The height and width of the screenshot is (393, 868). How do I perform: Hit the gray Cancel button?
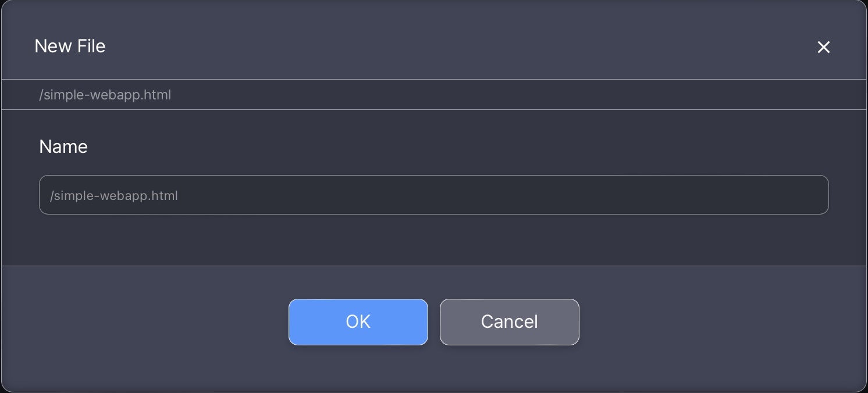[509, 322]
